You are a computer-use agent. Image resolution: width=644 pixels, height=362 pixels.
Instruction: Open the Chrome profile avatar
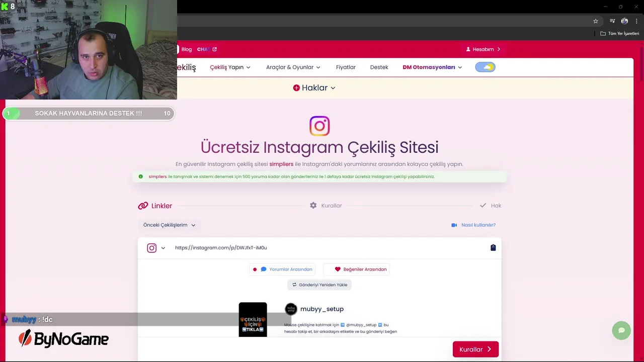624,21
